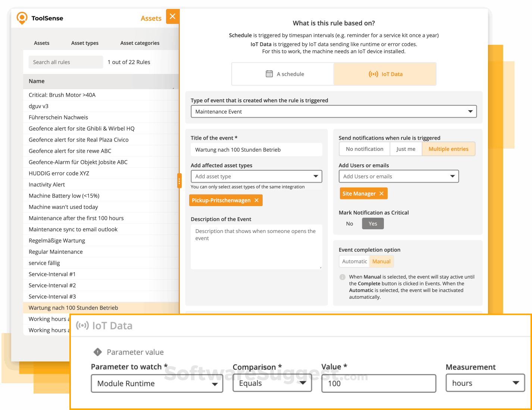Select Just me for notifications
The image size is (532, 410).
pyautogui.click(x=406, y=149)
